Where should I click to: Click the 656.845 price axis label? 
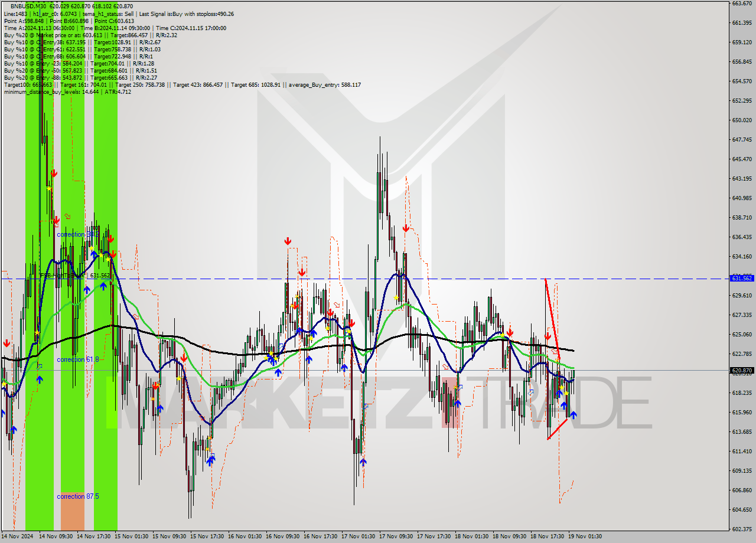click(741, 62)
